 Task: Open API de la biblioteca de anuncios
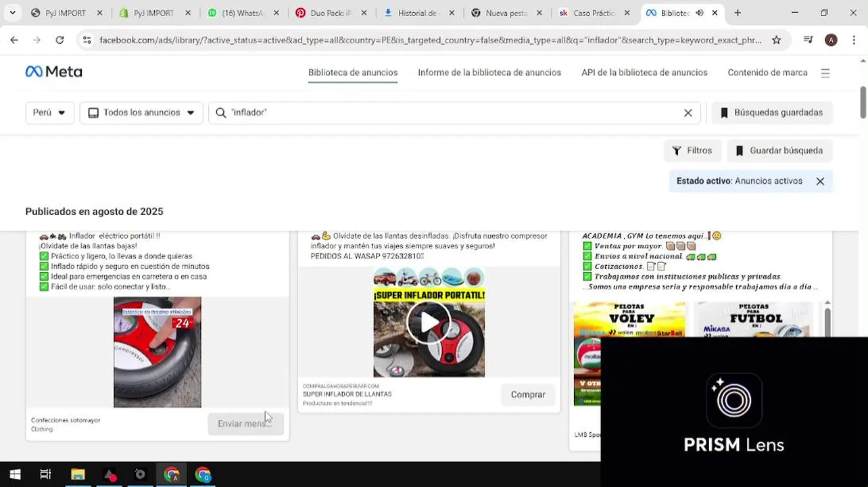click(644, 72)
